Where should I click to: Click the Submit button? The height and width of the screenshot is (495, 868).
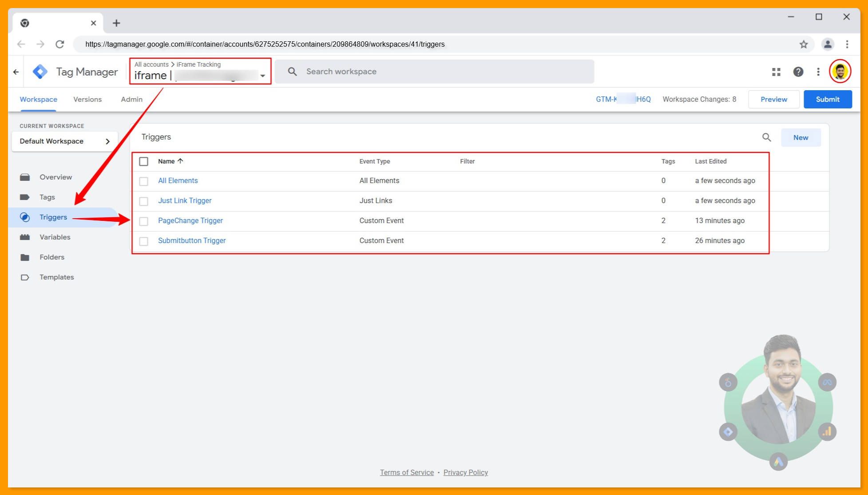click(x=828, y=99)
